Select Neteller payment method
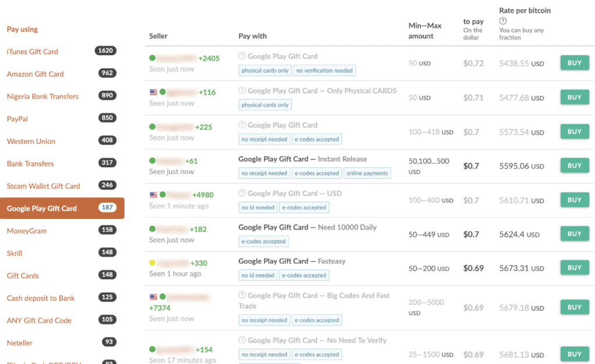 tap(20, 343)
